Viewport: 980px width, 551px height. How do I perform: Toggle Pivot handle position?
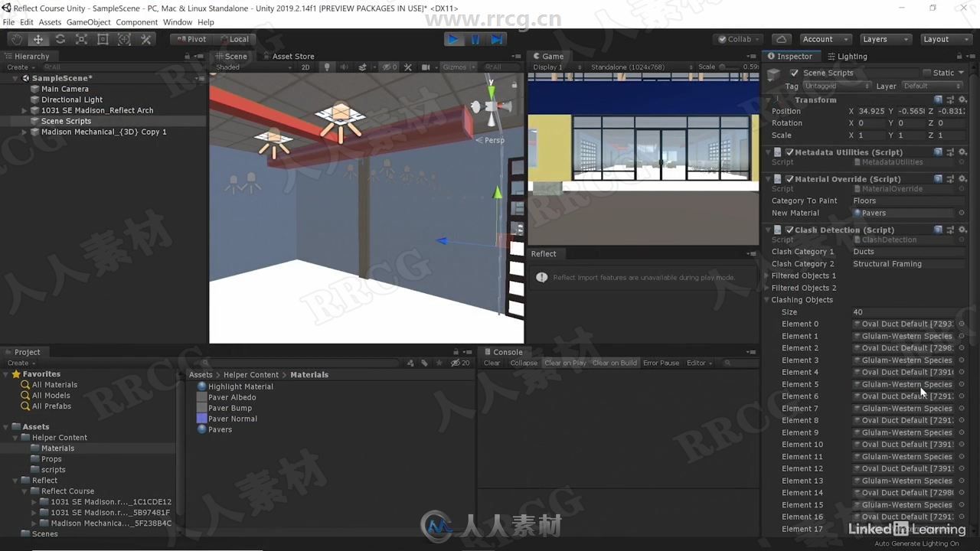click(191, 39)
